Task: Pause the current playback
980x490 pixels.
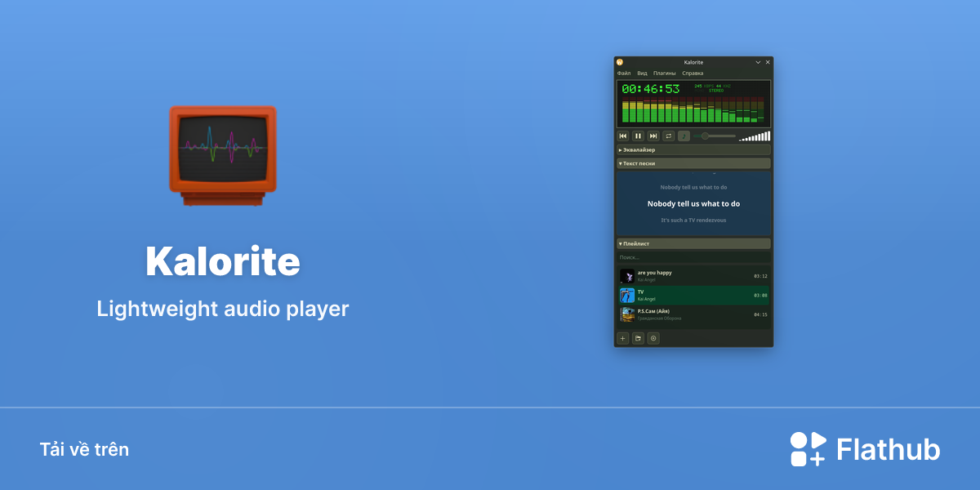Action: tap(639, 136)
